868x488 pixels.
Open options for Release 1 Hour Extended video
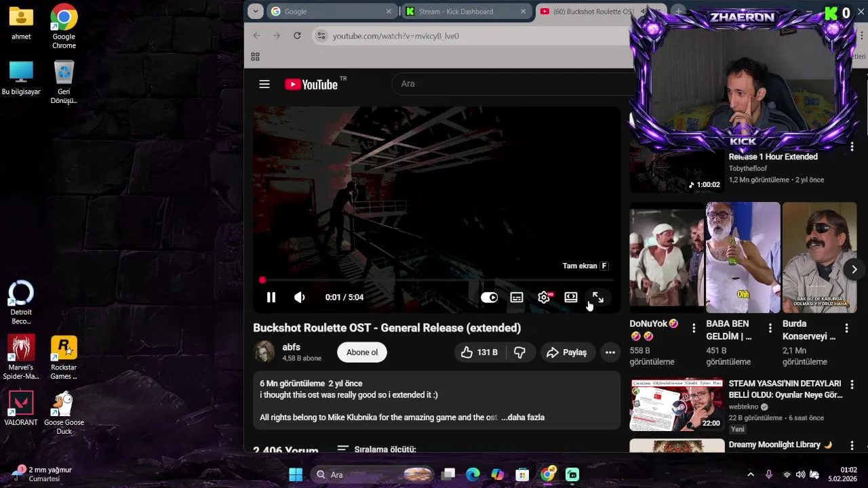pos(852,146)
